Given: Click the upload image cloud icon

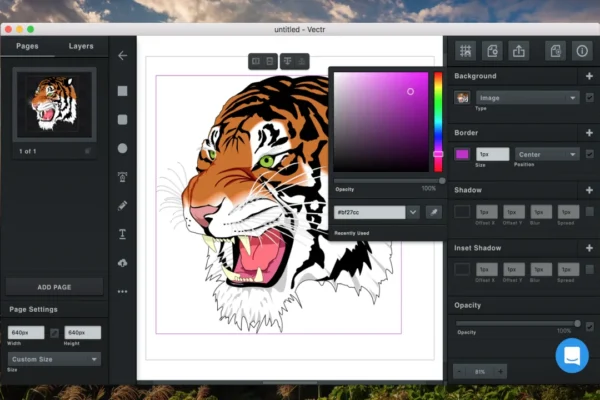Looking at the screenshot, I should click(x=122, y=263).
